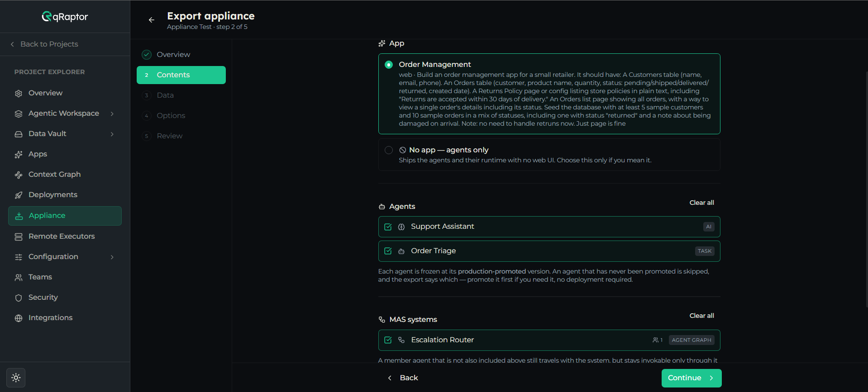Click the back arrow beside Export appliance
Image resolution: width=868 pixels, height=392 pixels.
click(x=152, y=20)
